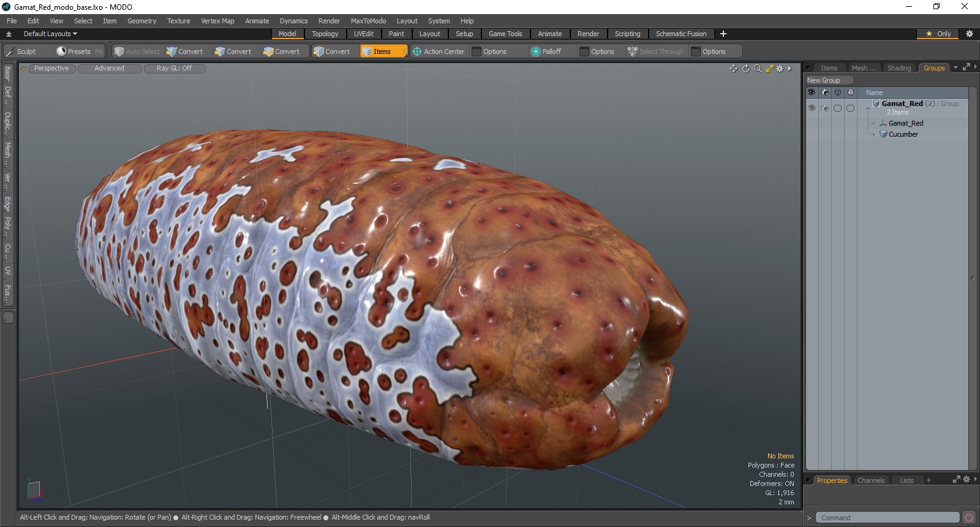
Task: Toggle render camera for Gamat_Red group
Action: click(x=824, y=108)
